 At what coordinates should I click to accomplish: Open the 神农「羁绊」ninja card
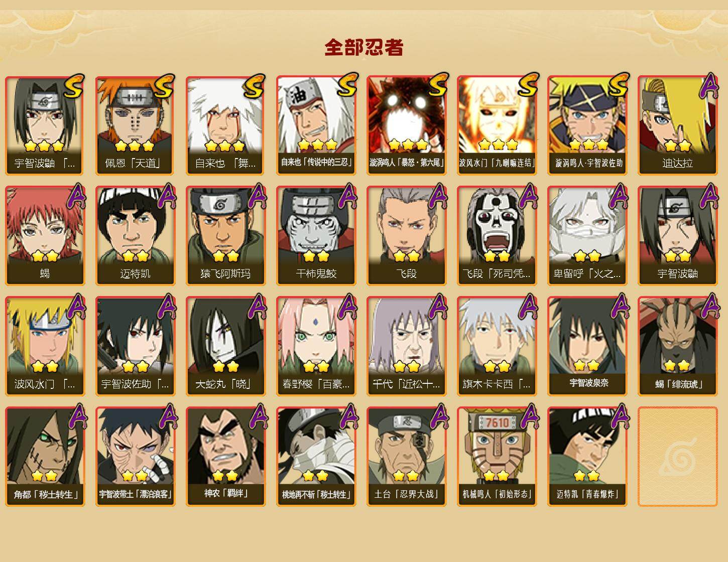226,457
